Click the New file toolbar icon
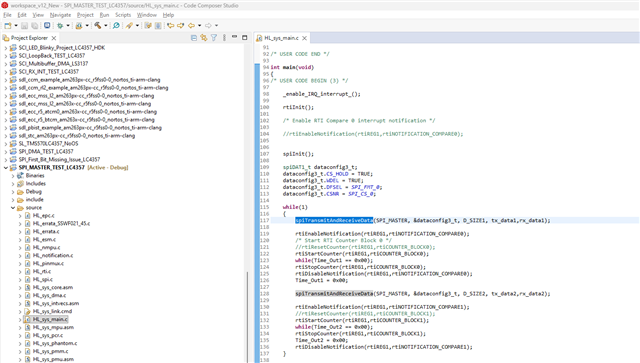 tap(8, 25)
